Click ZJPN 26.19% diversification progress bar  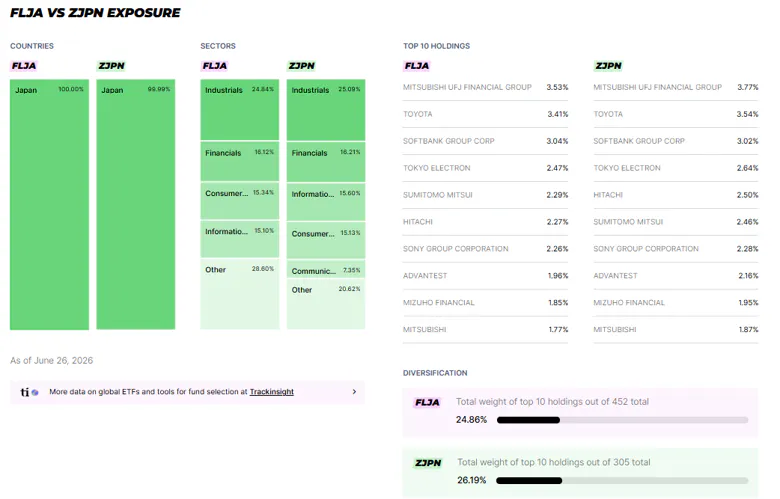pyautogui.click(x=622, y=481)
